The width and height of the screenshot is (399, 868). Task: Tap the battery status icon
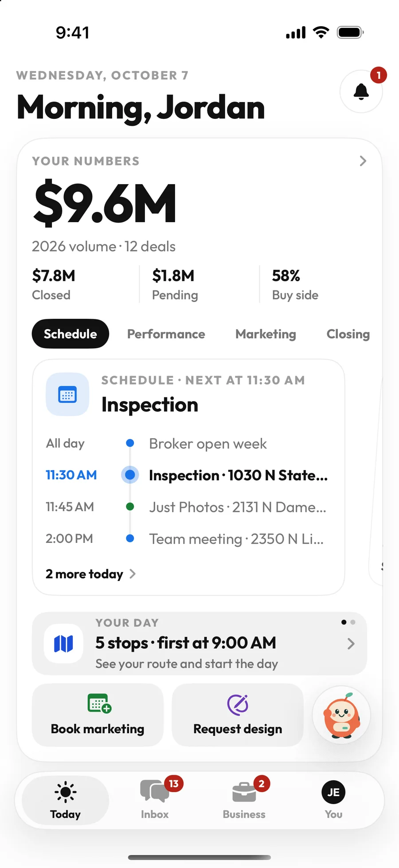(x=350, y=32)
